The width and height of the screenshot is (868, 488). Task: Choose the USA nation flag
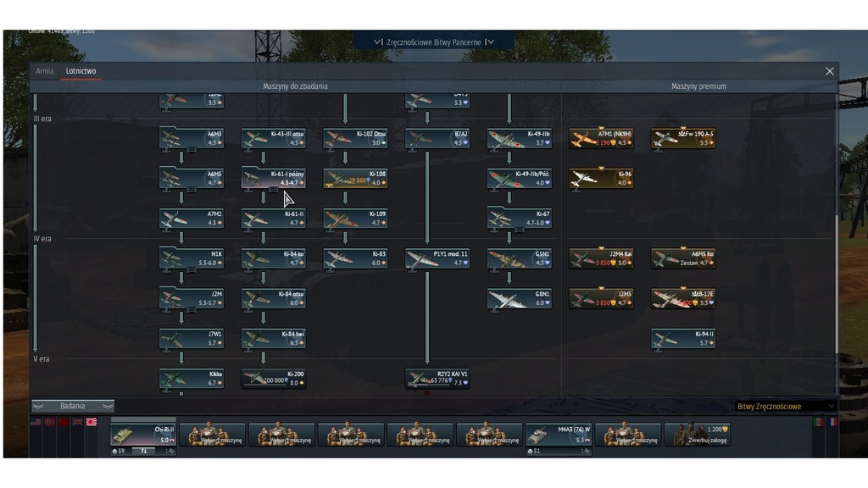click(x=36, y=422)
